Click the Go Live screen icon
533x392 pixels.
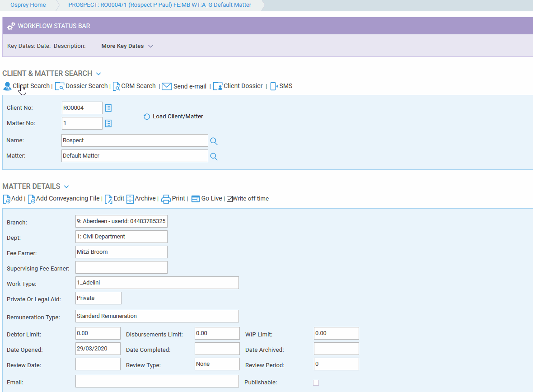196,199
